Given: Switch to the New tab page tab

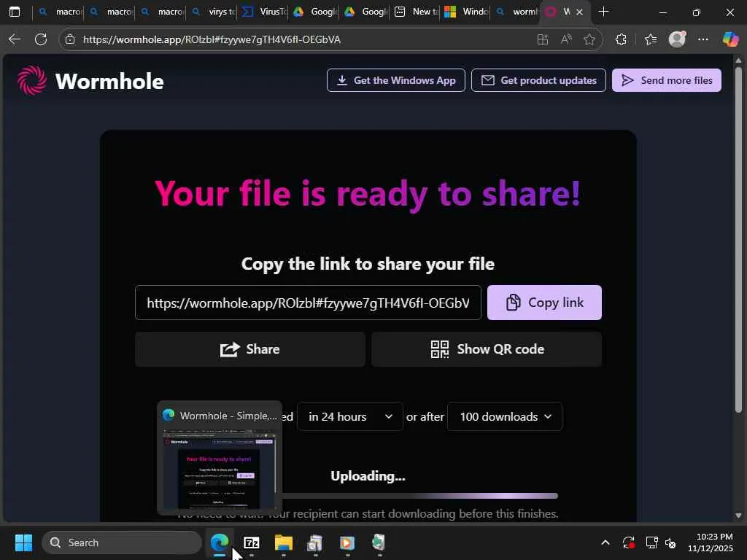Looking at the screenshot, I should 417,12.
